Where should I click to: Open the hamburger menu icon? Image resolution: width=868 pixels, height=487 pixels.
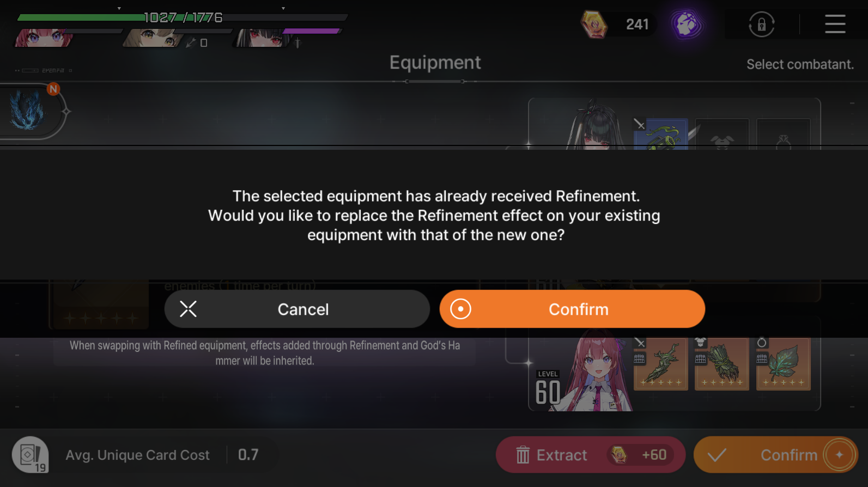pos(835,24)
